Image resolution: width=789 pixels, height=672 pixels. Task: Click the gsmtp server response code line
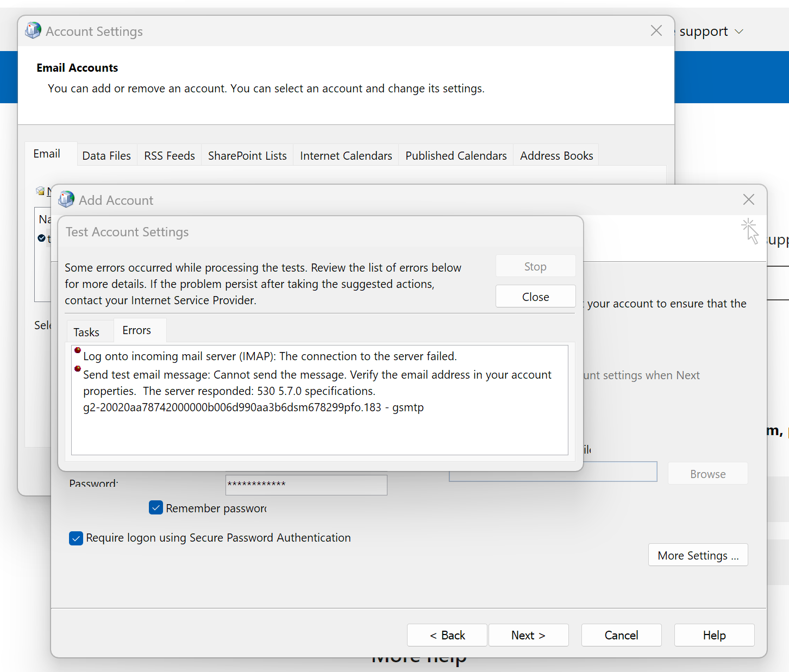(x=253, y=407)
